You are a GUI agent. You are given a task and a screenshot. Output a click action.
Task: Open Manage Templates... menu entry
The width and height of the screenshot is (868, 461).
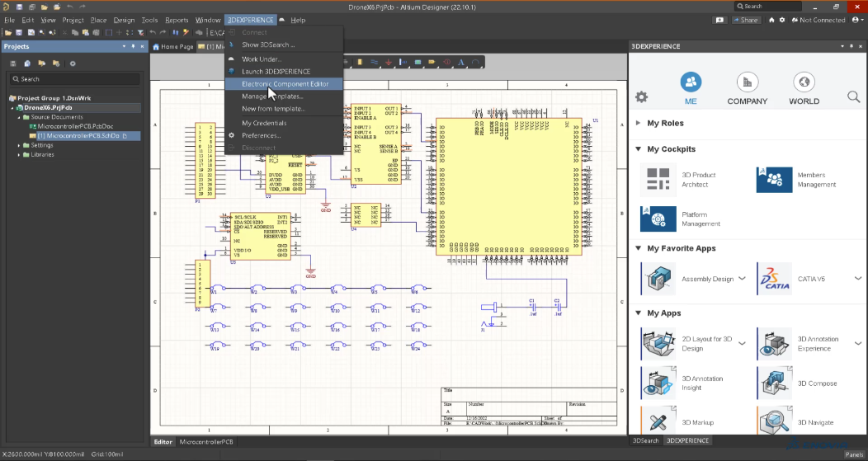[271, 96]
